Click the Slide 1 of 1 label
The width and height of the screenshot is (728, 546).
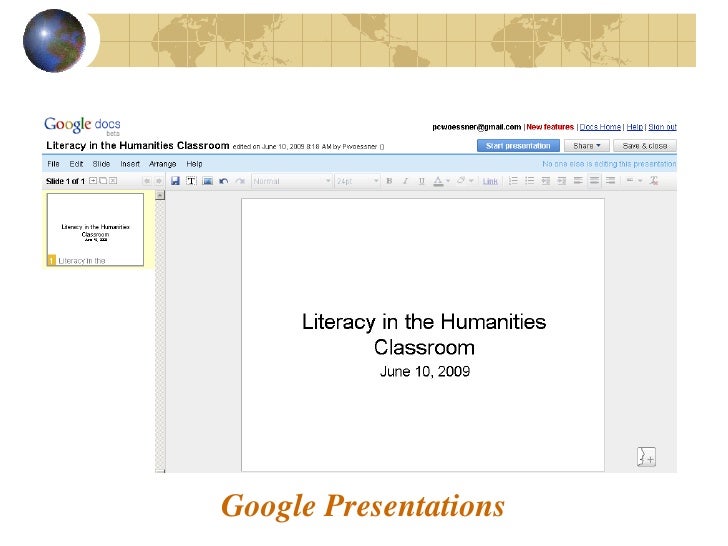coord(65,181)
